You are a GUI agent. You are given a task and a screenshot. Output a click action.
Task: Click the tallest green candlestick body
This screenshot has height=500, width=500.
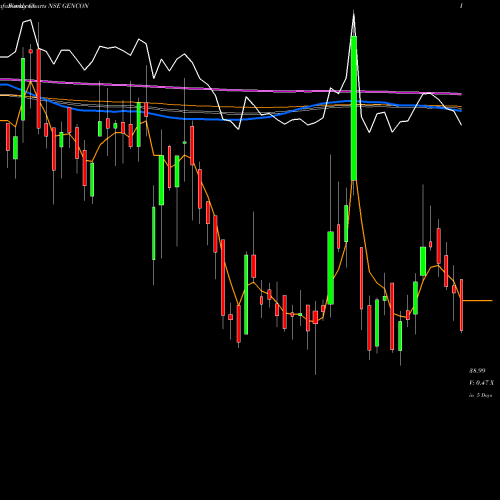pos(354,108)
